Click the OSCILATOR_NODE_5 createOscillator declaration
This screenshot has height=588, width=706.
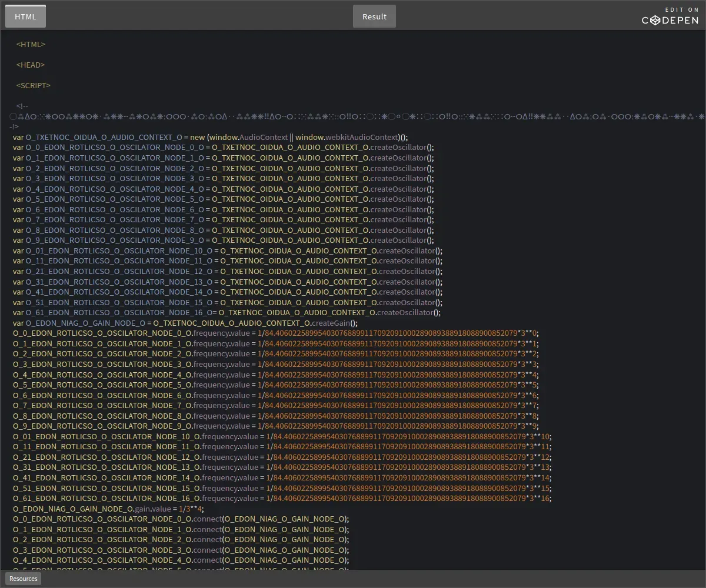(x=224, y=199)
